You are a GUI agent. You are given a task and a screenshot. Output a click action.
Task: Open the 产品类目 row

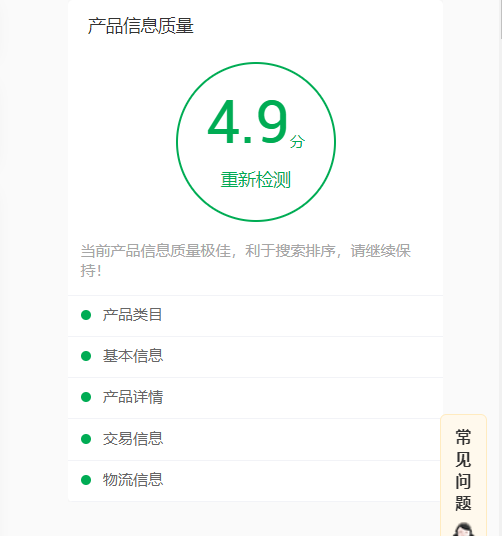click(x=255, y=316)
